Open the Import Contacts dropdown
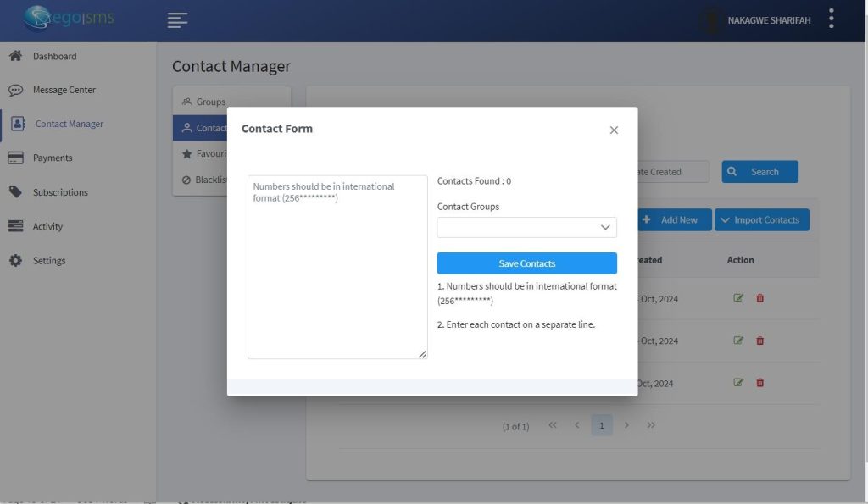Screen dimensions: 868x504 point(762,220)
